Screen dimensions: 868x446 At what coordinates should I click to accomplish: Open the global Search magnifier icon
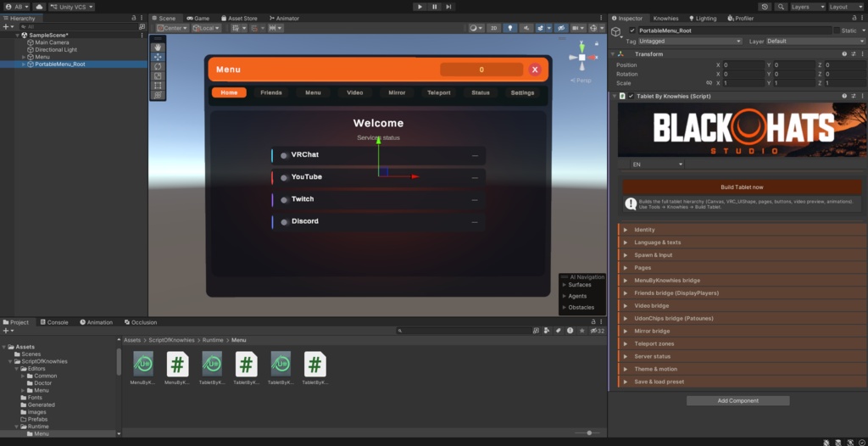click(781, 7)
